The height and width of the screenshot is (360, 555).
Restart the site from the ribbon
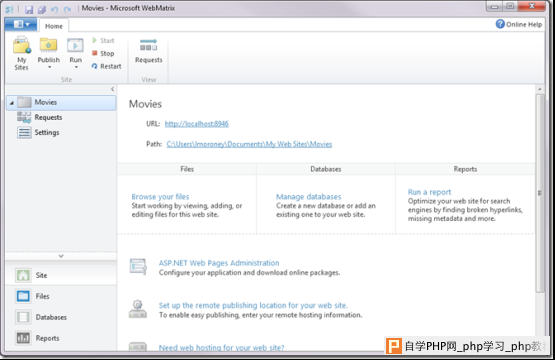click(x=106, y=66)
